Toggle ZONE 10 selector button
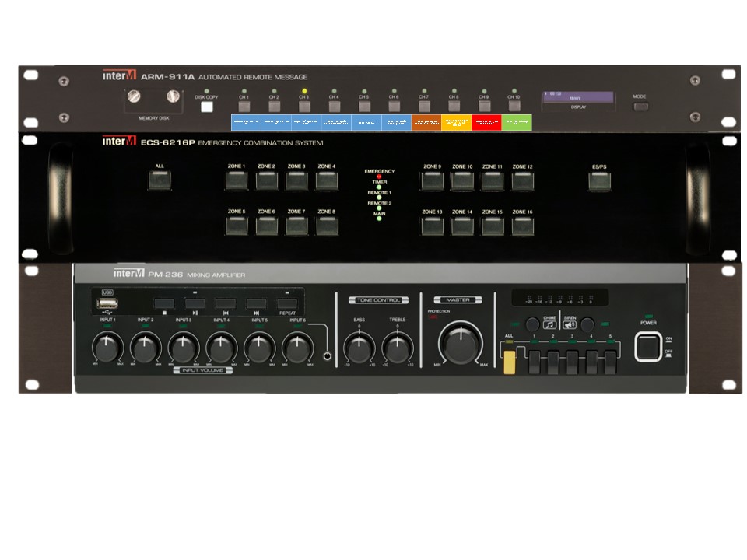Screen dimensions: 747x560 tap(462, 181)
